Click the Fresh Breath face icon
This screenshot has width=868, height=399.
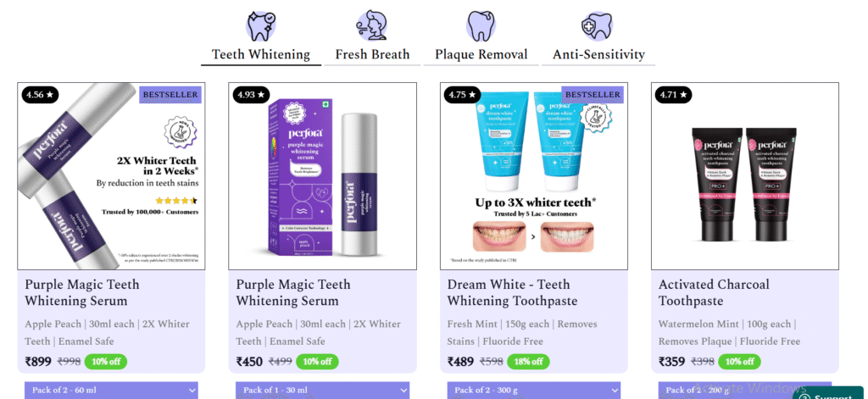coord(371,26)
